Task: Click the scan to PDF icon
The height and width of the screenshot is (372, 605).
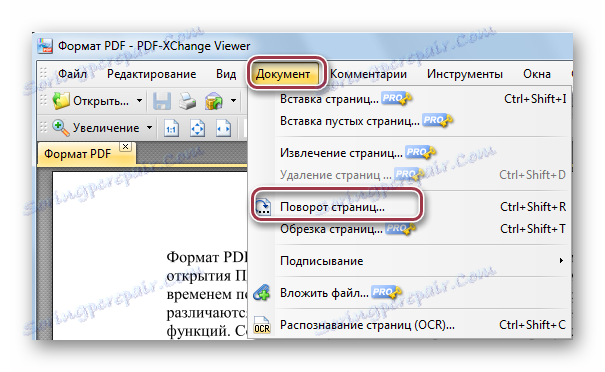Action: tap(213, 101)
